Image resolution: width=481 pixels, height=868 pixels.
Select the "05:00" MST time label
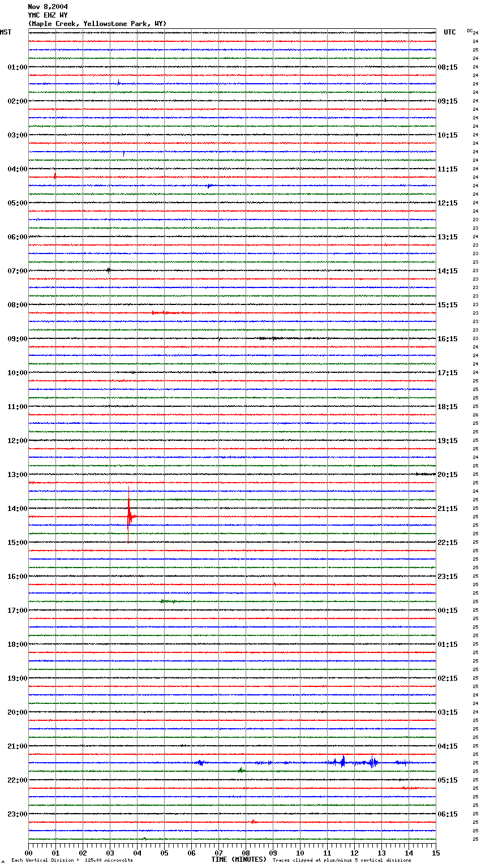pos(18,203)
